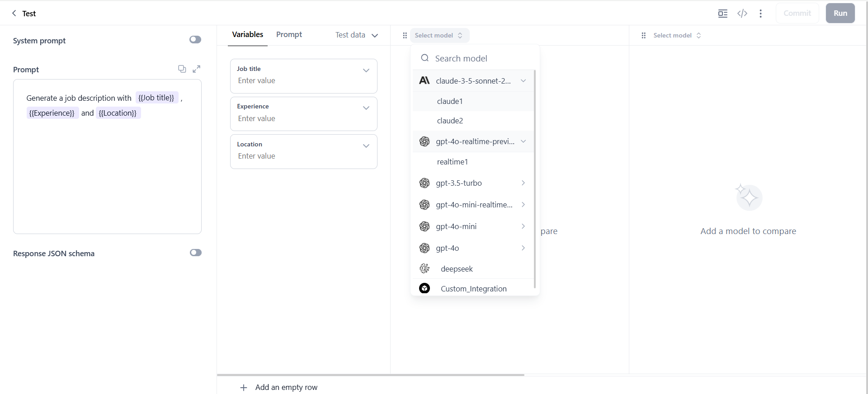Screen dimensions: 868x394
Task: Click the Custom_Integration model icon
Action: [x=425, y=288]
